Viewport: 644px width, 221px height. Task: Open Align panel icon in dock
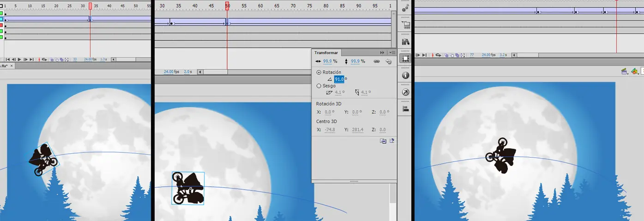pos(405,109)
